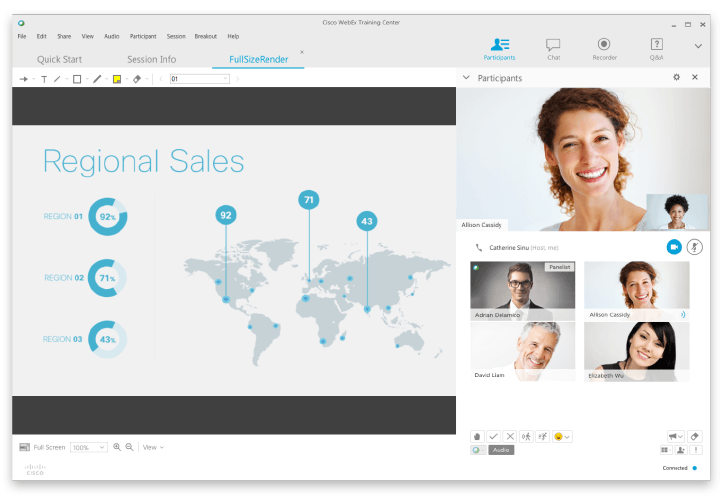
Task: Open the Share menu
Action: pyautogui.click(x=64, y=36)
